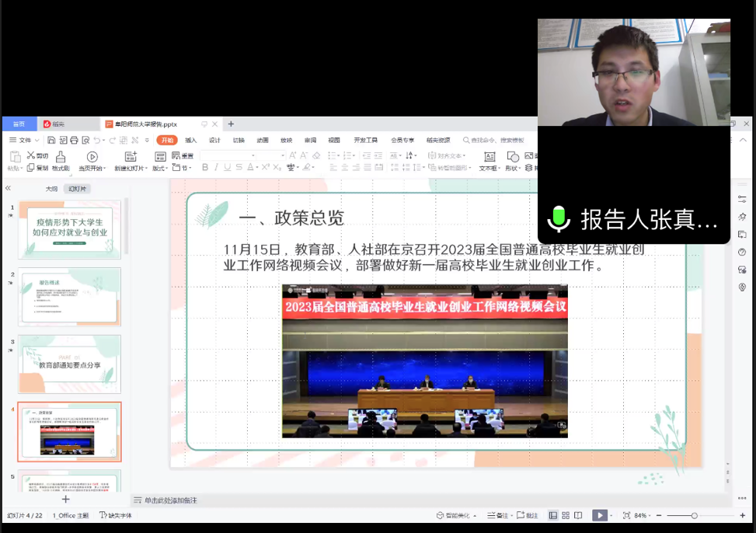Open the 文件 file menu dropdown
Screen dimensions: 756x533
point(24,140)
